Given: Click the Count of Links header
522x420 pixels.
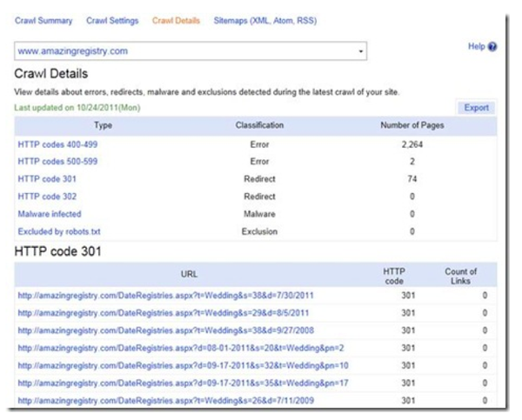Looking at the screenshot, I should (x=461, y=277).
